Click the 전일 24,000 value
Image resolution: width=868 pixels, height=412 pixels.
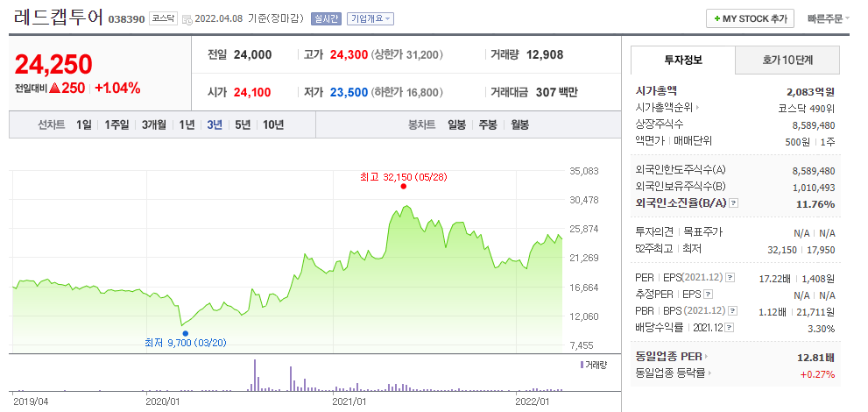tap(252, 55)
